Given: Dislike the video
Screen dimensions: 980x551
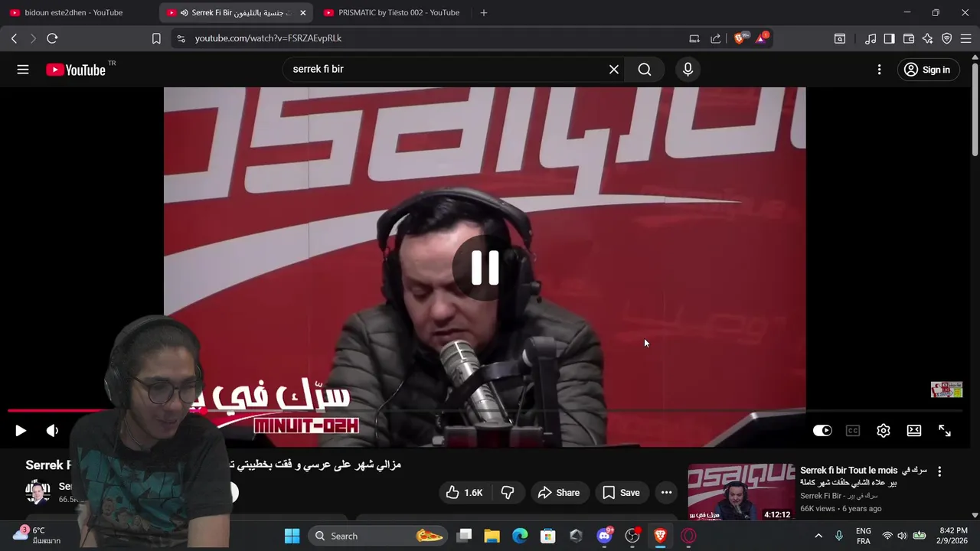Looking at the screenshot, I should click(508, 493).
